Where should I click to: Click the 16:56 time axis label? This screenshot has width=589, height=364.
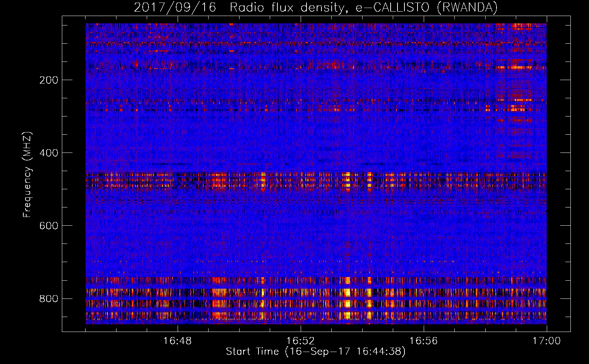pyautogui.click(x=423, y=341)
